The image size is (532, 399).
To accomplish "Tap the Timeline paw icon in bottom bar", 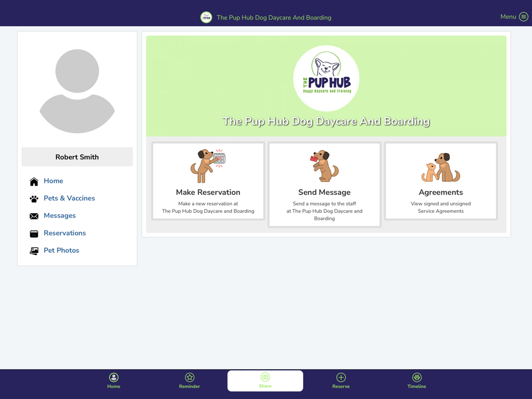I will pyautogui.click(x=417, y=377).
